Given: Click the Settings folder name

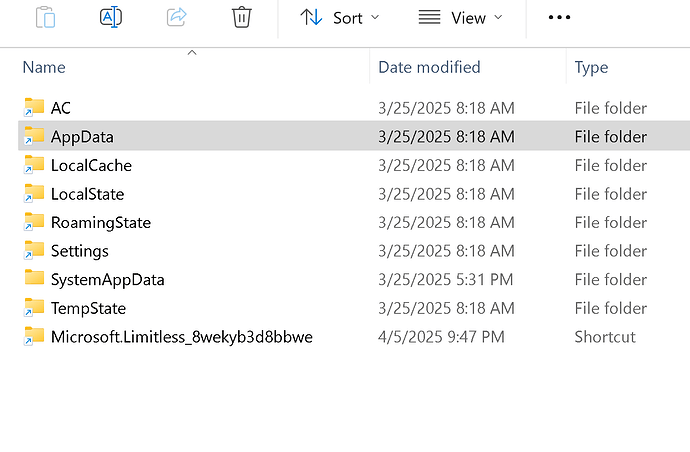Looking at the screenshot, I should [x=80, y=251].
